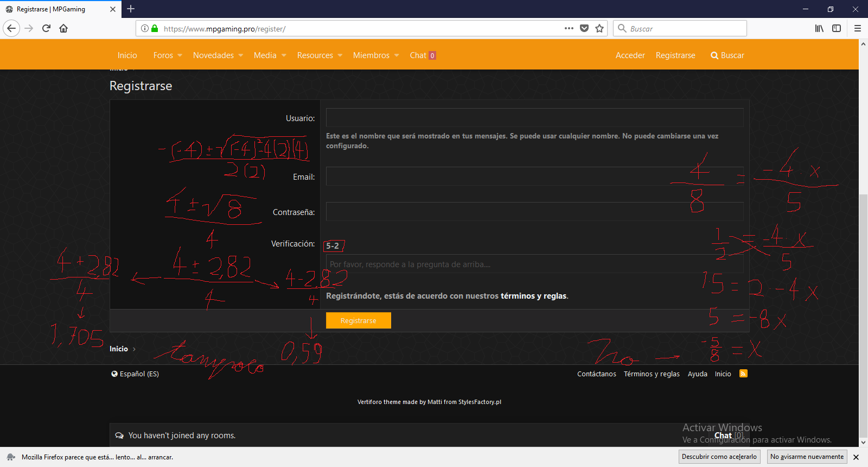The image size is (868, 467).
Task: Click into the Usuario text field
Action: pos(534,118)
